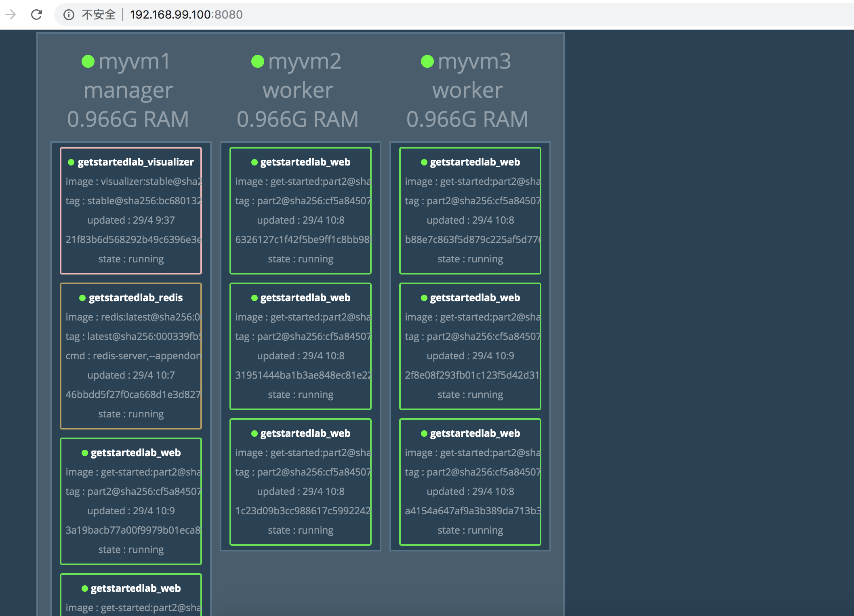Image resolution: width=854 pixels, height=616 pixels.
Task: Click the browser reload icon
Action: [x=37, y=15]
